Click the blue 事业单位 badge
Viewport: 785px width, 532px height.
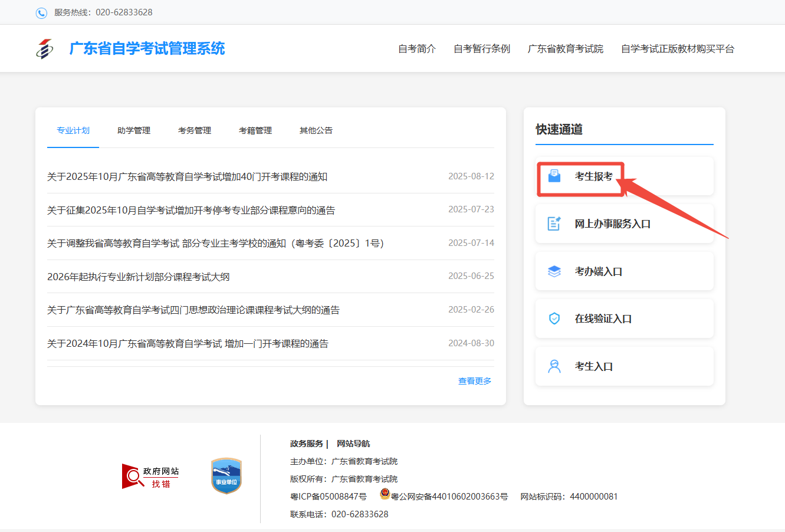click(226, 475)
